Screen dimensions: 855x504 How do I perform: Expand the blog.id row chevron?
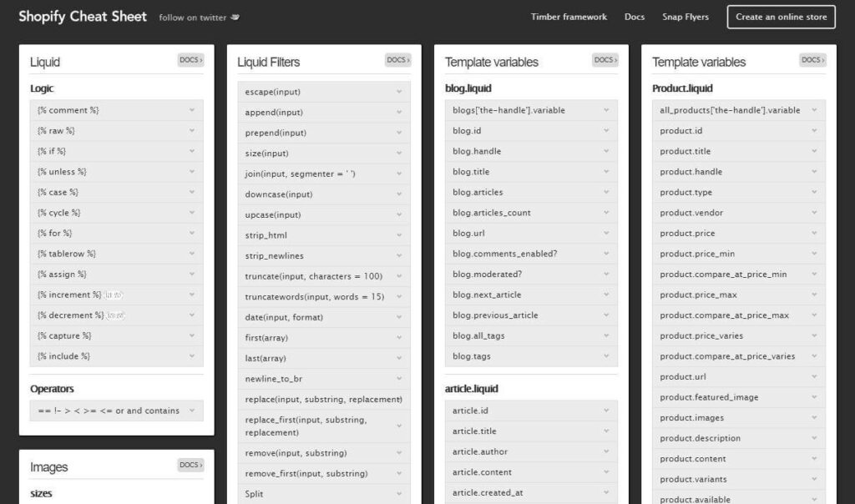(606, 131)
